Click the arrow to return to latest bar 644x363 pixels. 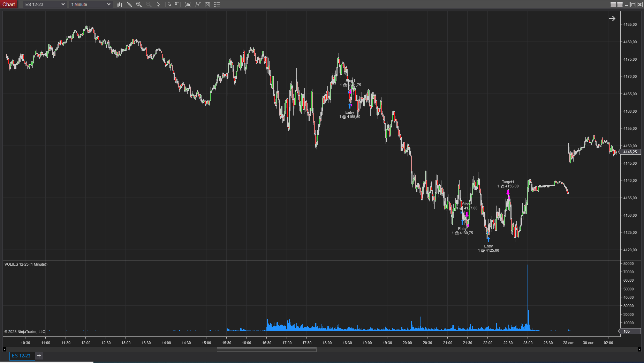click(x=612, y=18)
